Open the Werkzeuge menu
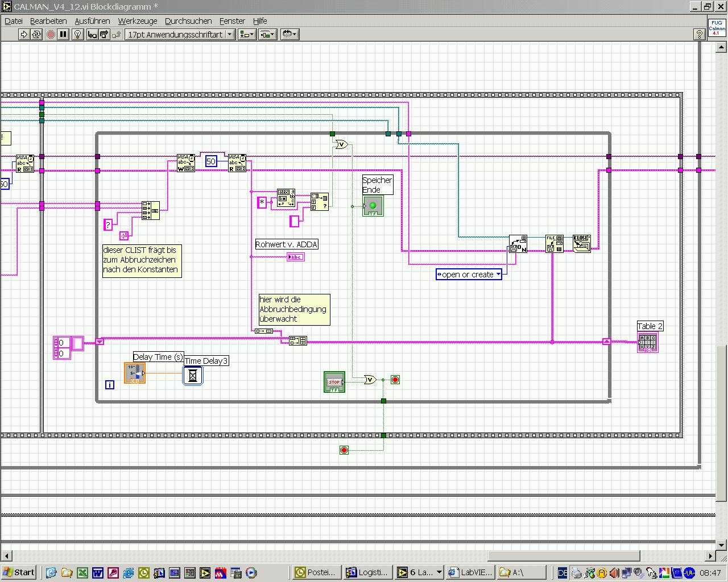728x582 pixels. (x=137, y=21)
